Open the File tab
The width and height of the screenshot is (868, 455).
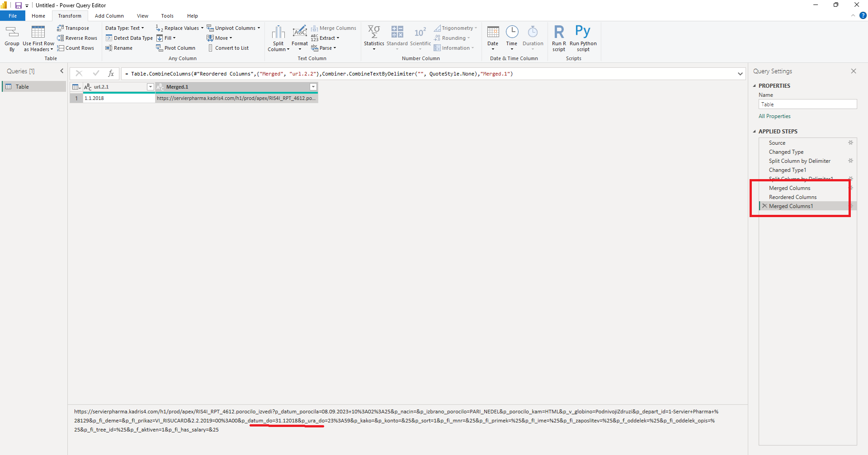(13, 16)
